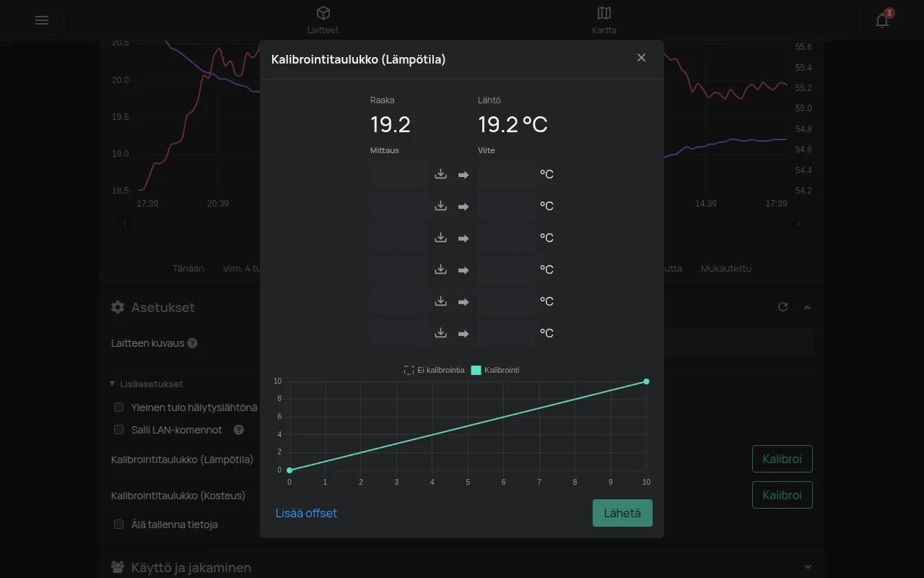The height and width of the screenshot is (578, 924).
Task: Capture raw value in third calibration row
Action: click(441, 238)
